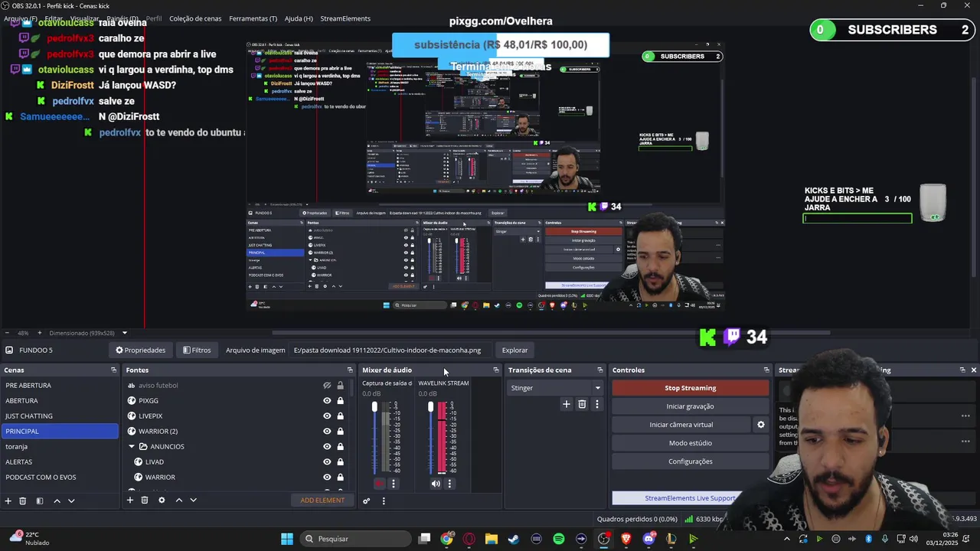Collapse the ANUNCIOS group in Fontes
This screenshot has width=980, height=551.
pyautogui.click(x=132, y=447)
